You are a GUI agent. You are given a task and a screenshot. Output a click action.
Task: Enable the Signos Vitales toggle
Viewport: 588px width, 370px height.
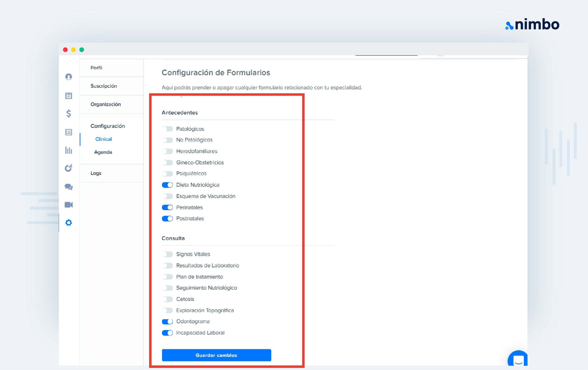point(167,254)
